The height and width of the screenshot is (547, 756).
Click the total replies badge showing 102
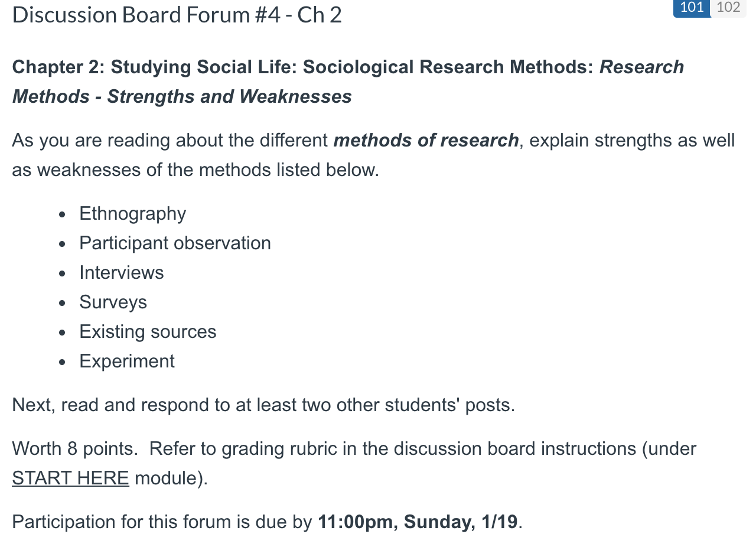(x=728, y=8)
